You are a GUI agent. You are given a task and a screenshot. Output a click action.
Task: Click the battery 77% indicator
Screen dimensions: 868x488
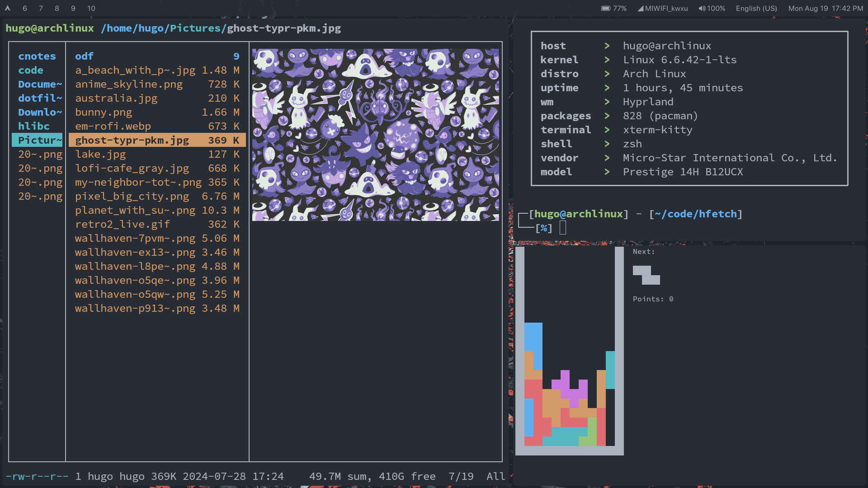click(x=613, y=8)
